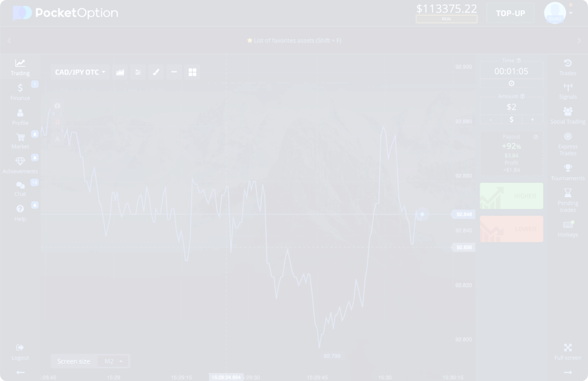Open Social Trading from the sidebar
Image resolution: width=588 pixels, height=381 pixels.
(567, 115)
